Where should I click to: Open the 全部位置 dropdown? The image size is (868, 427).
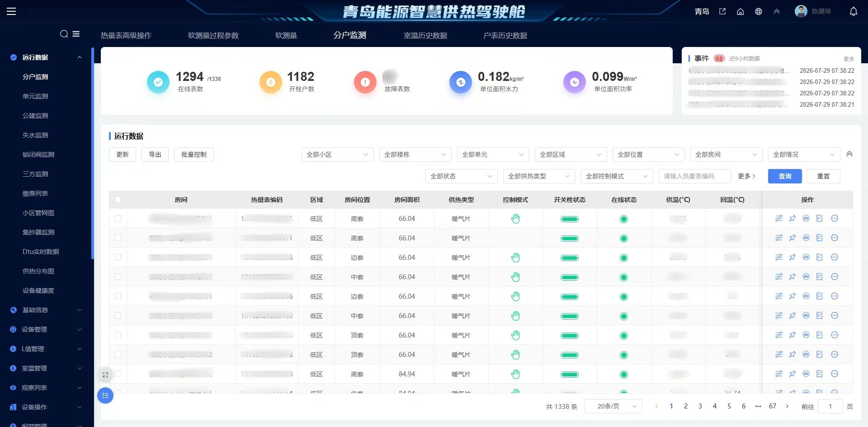point(649,155)
